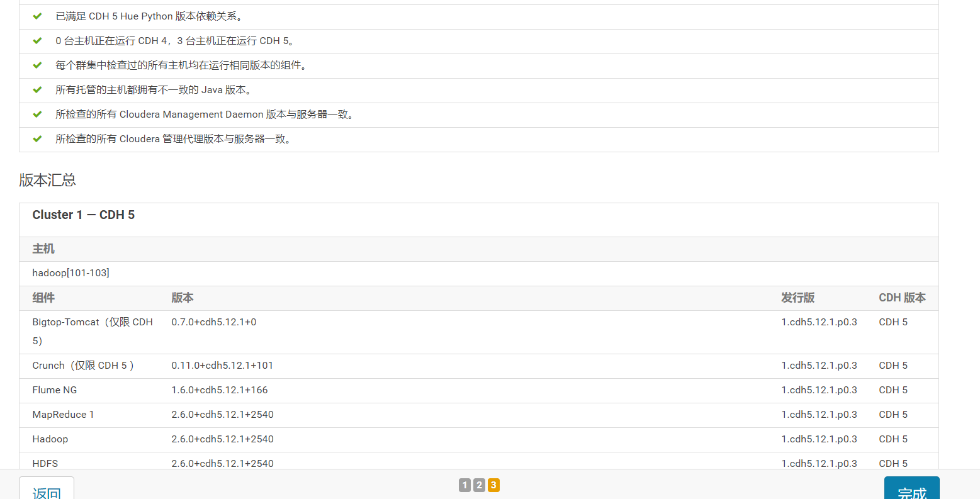Click the checkmark beside the Java 版本 row
Viewport: 980px width, 499px height.
[37, 90]
